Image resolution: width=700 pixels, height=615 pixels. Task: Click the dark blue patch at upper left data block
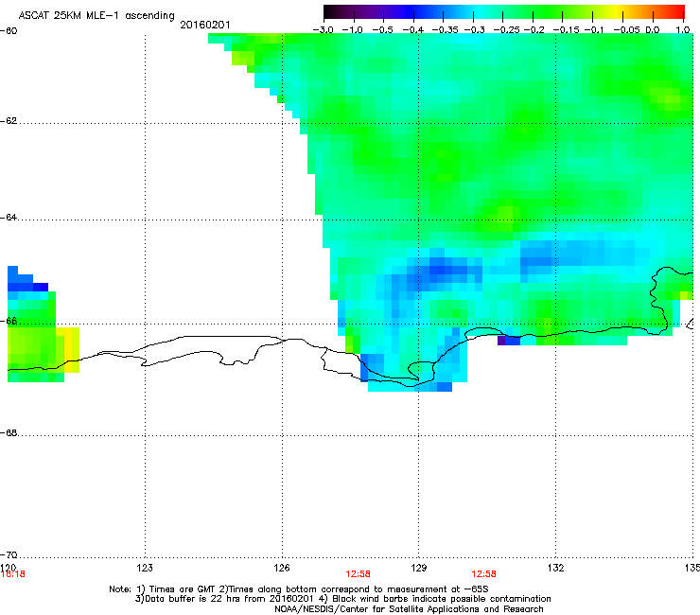(27, 287)
